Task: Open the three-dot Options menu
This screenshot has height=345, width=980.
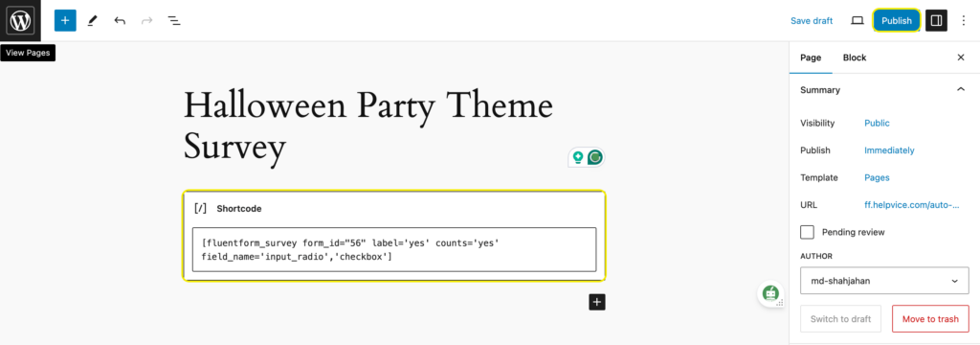Action: 963,21
